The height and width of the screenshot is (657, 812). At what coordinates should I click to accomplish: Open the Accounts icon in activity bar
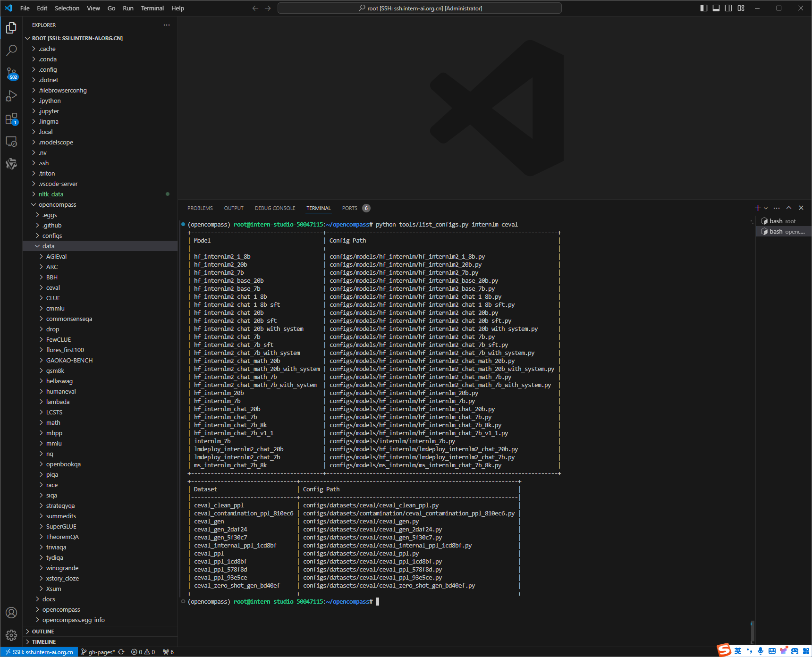[11, 613]
